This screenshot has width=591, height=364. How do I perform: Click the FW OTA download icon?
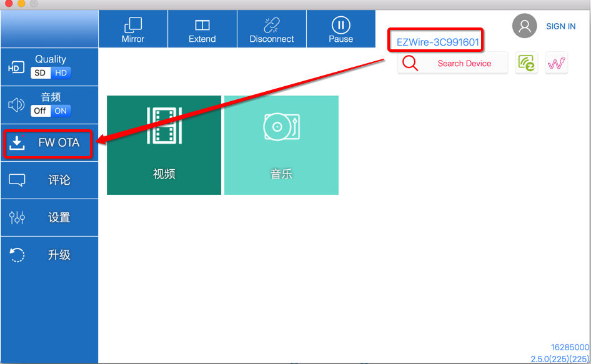point(17,142)
